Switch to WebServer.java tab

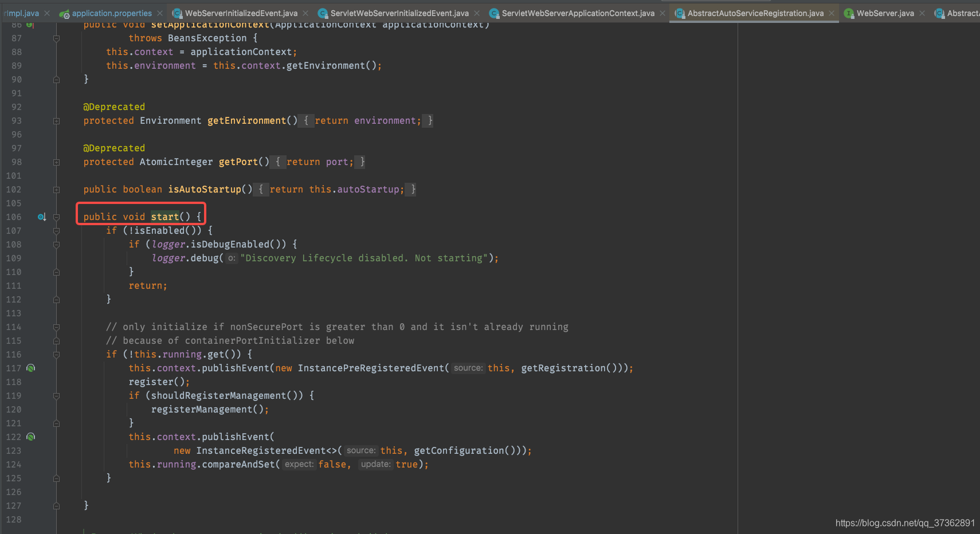click(885, 13)
